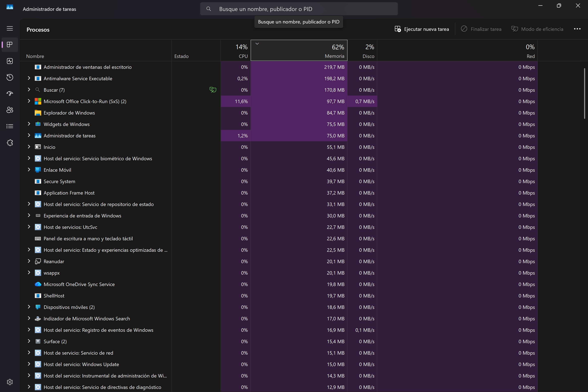588x392 pixels.
Task: Click the Microsoft Office Click-to-Run icon
Action: [38, 101]
